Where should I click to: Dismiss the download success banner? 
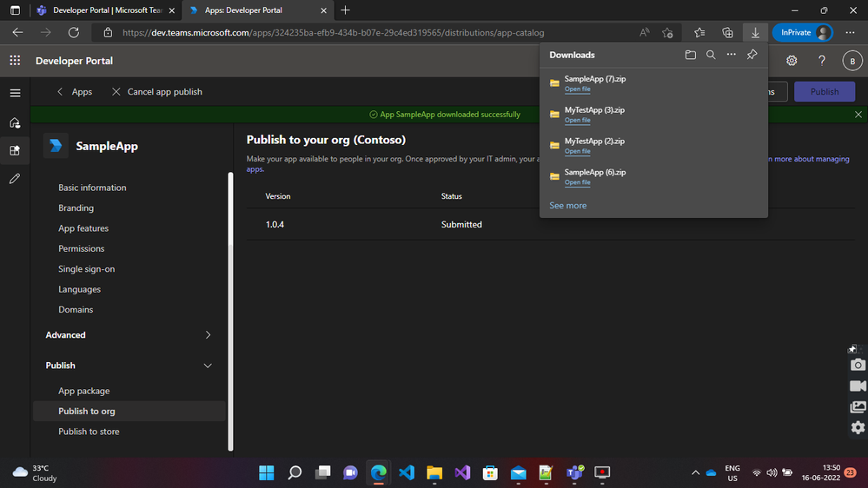point(858,115)
